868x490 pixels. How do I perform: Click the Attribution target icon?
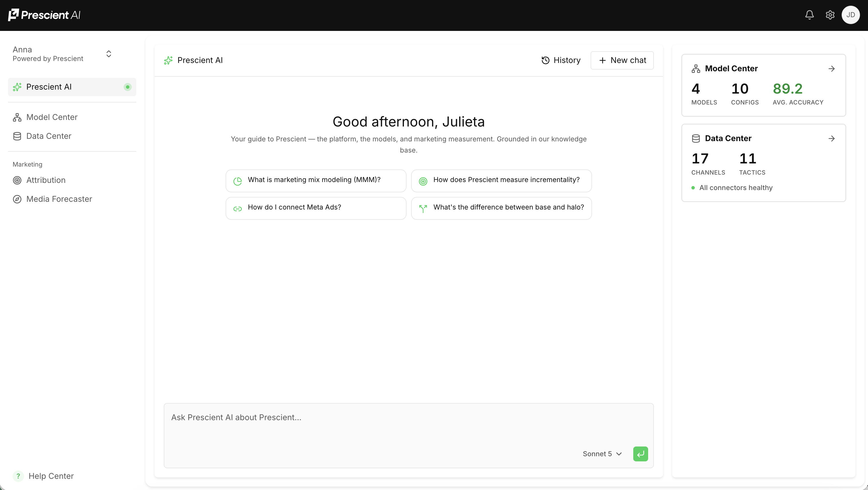[17, 180]
